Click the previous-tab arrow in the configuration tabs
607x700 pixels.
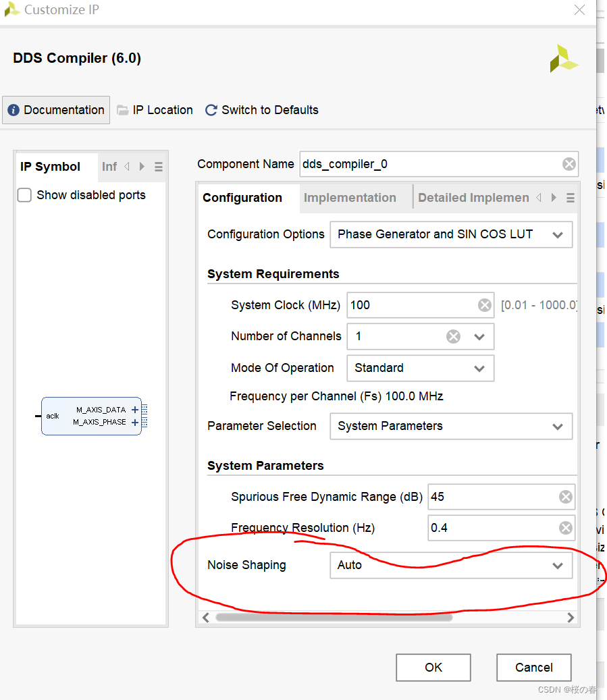(539, 198)
